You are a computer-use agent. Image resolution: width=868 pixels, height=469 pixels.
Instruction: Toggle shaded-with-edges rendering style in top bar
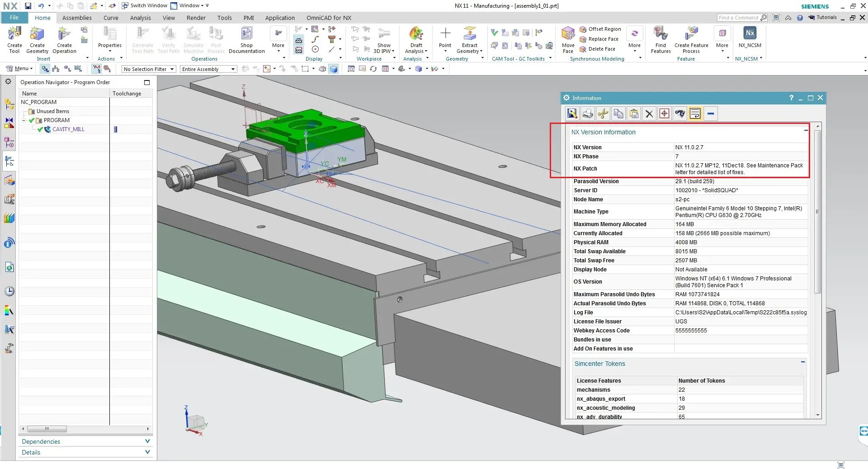334,69
